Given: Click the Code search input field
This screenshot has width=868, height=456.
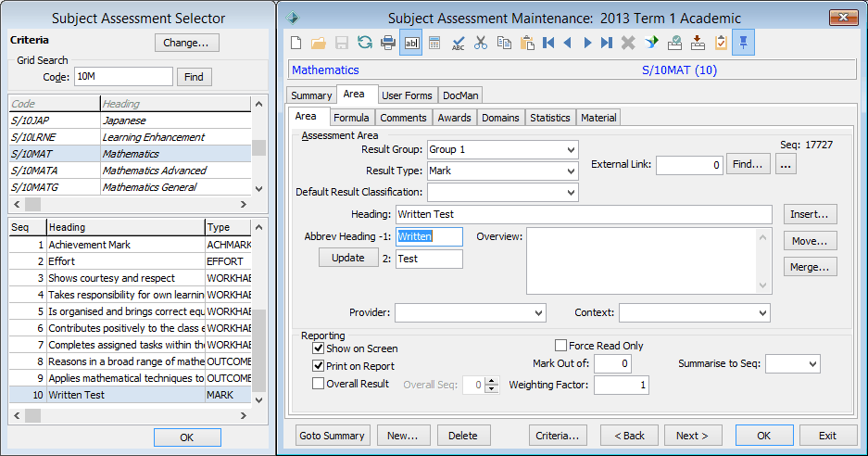Looking at the screenshot, I should 123,76.
